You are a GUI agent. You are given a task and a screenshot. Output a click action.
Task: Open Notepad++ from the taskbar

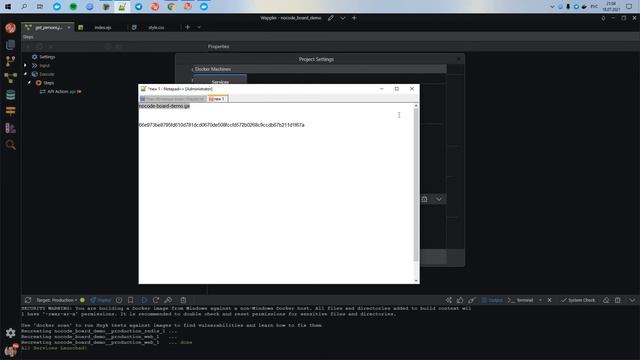[x=122, y=7]
